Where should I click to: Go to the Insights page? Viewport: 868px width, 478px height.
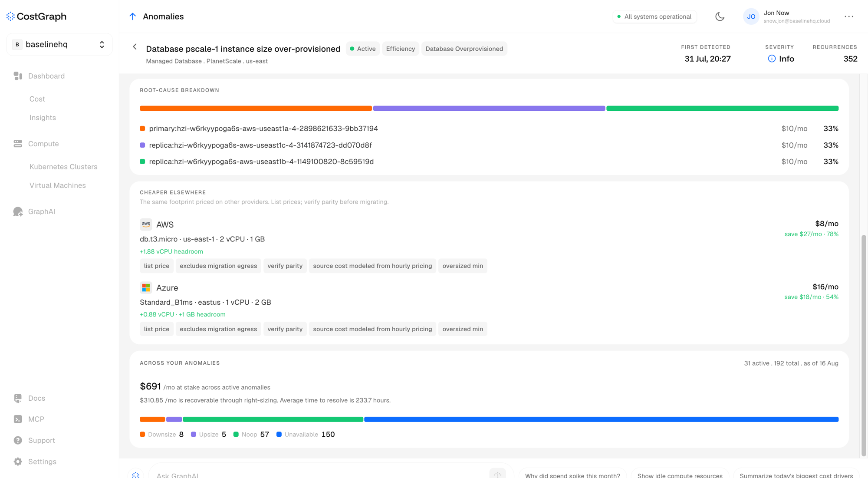43,118
